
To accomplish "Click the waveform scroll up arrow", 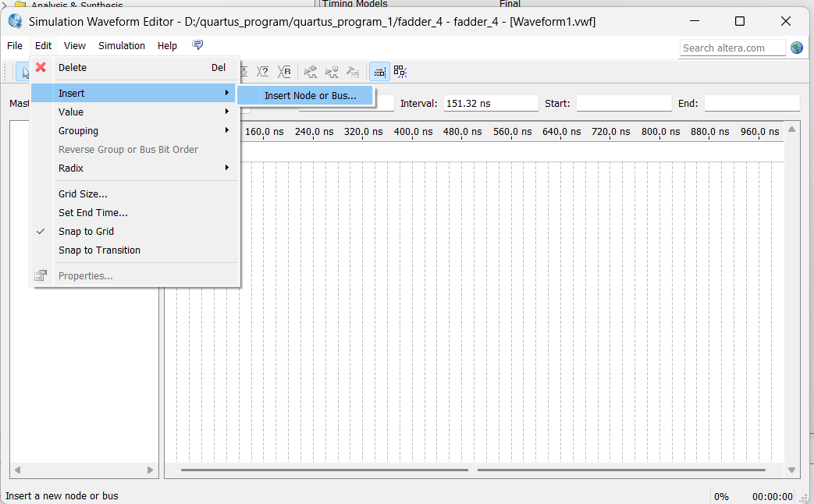I will coord(791,130).
